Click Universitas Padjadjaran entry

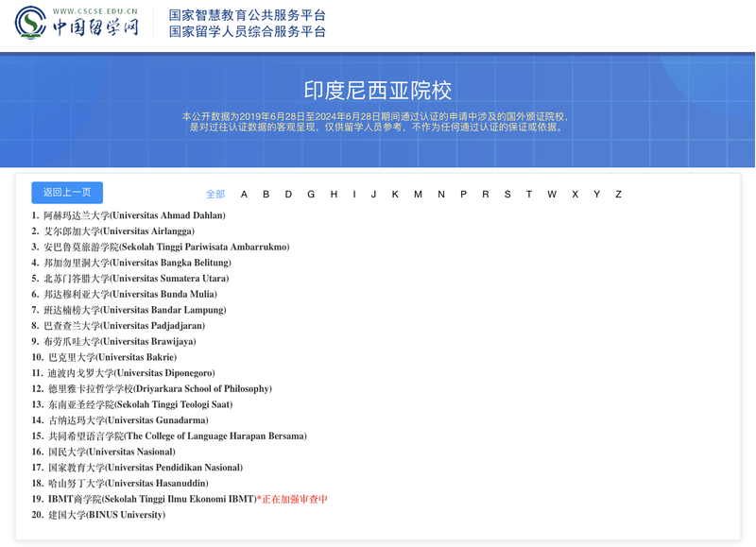[125, 326]
